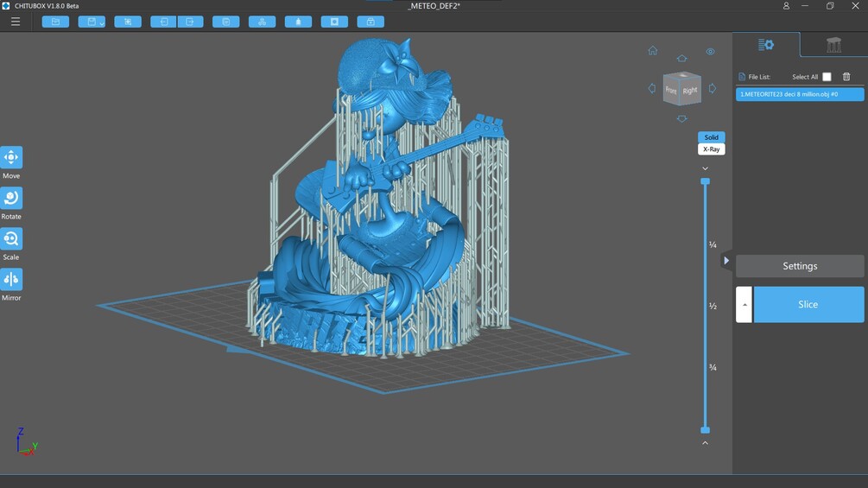Rotate view down with the bottom arrow
Image resolution: width=868 pixels, height=488 pixels.
[682, 118]
